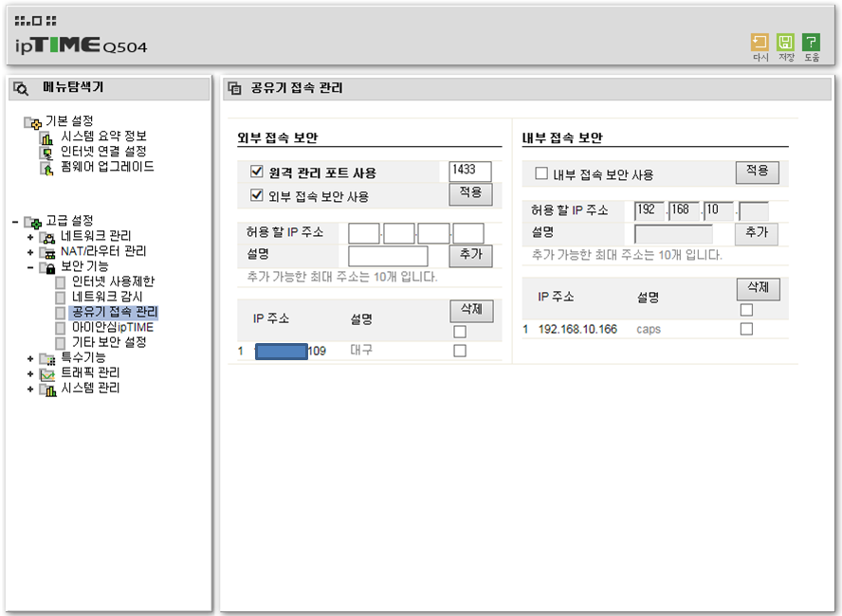The image size is (842, 616).
Task: Click 추가 button for internal IP
Action: (757, 234)
